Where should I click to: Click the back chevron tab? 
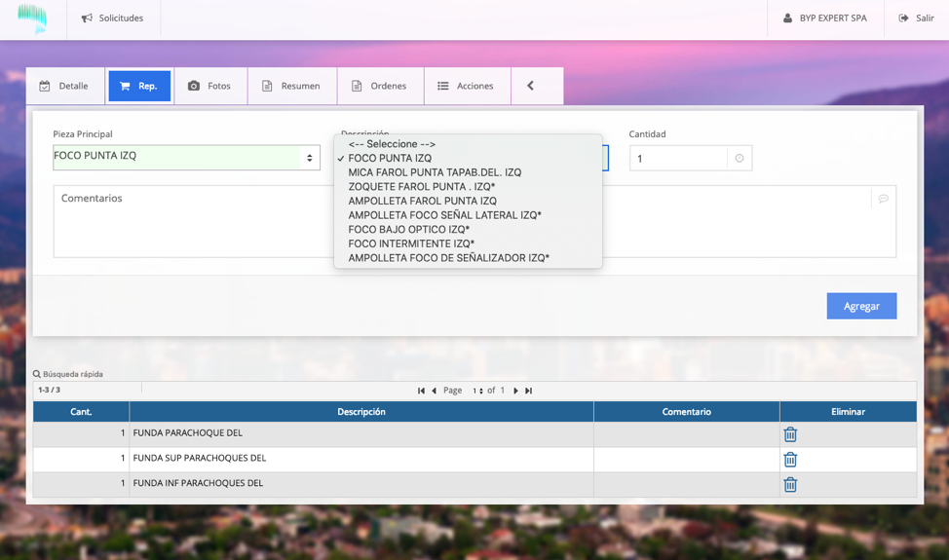(x=530, y=86)
